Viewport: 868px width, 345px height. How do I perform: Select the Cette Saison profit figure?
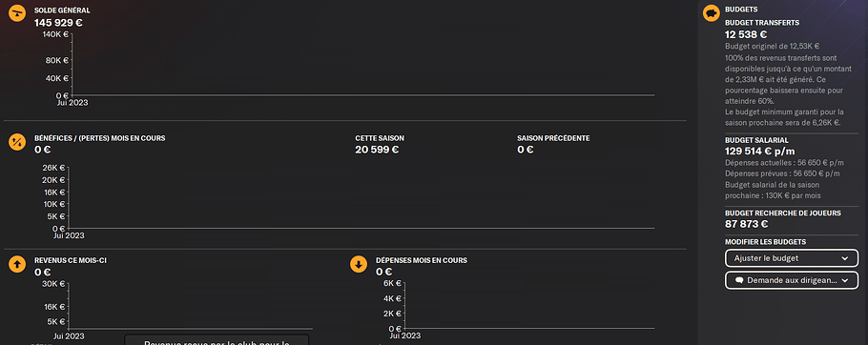[377, 150]
